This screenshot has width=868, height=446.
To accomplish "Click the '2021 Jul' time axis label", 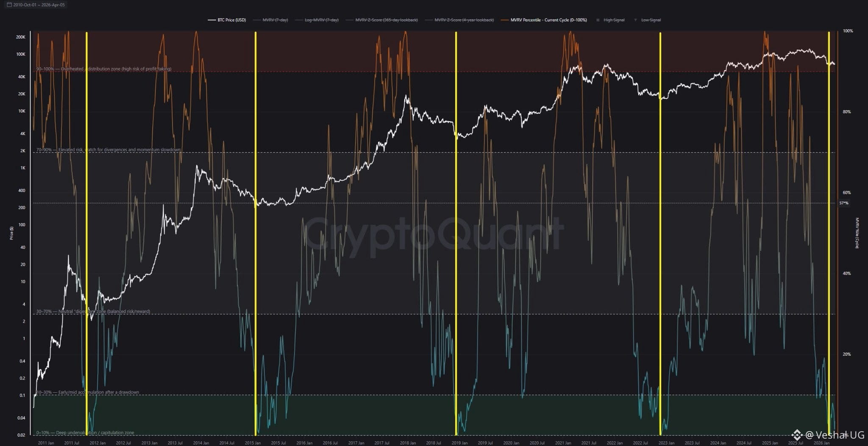I will click(589, 443).
